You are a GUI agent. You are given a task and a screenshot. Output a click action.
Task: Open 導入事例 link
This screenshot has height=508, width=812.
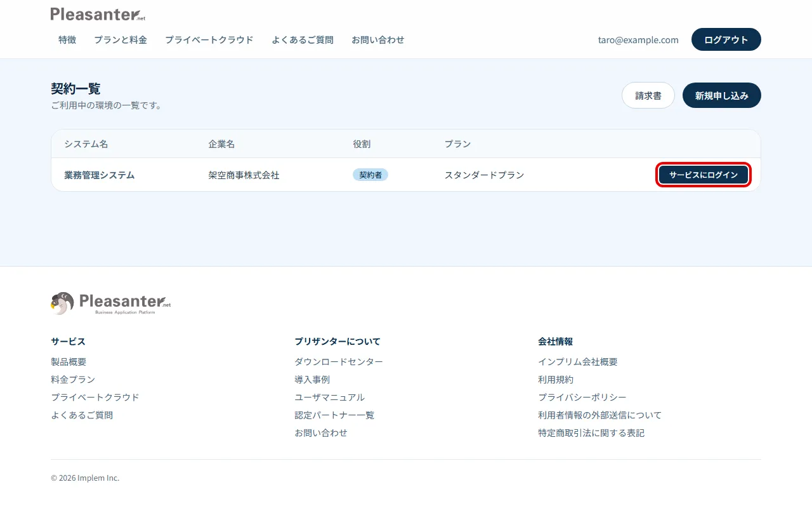[312, 379]
